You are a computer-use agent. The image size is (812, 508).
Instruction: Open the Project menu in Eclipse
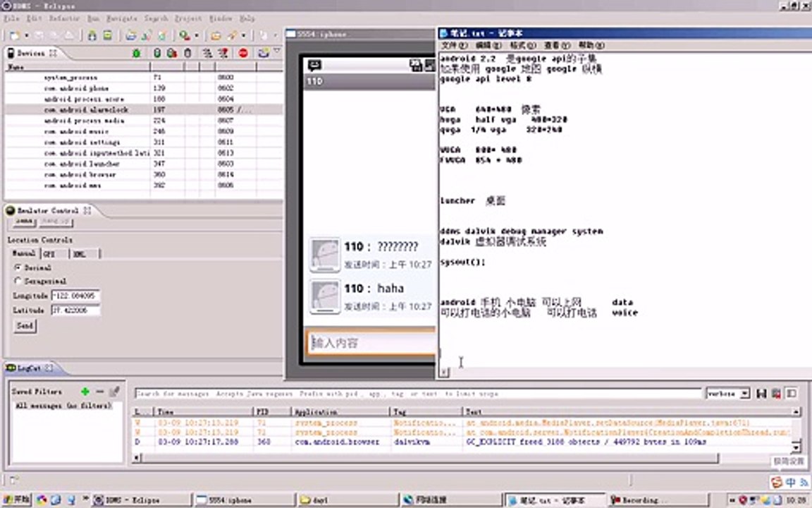click(x=188, y=18)
